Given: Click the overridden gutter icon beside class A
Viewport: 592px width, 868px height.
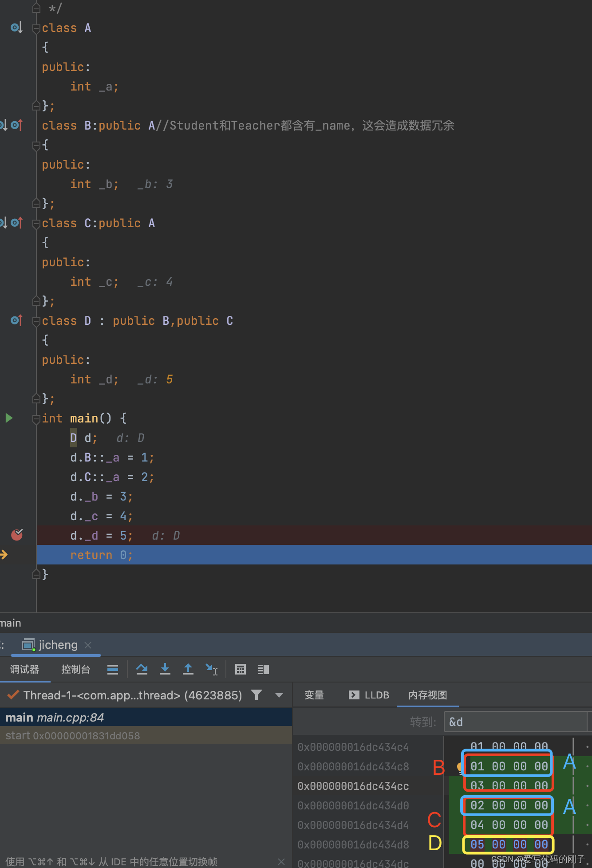Looking at the screenshot, I should [x=16, y=28].
